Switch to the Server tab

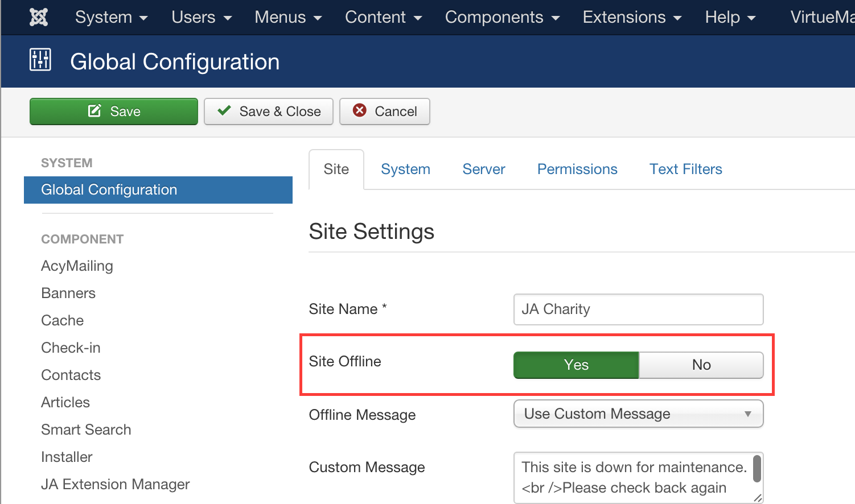[x=484, y=169]
